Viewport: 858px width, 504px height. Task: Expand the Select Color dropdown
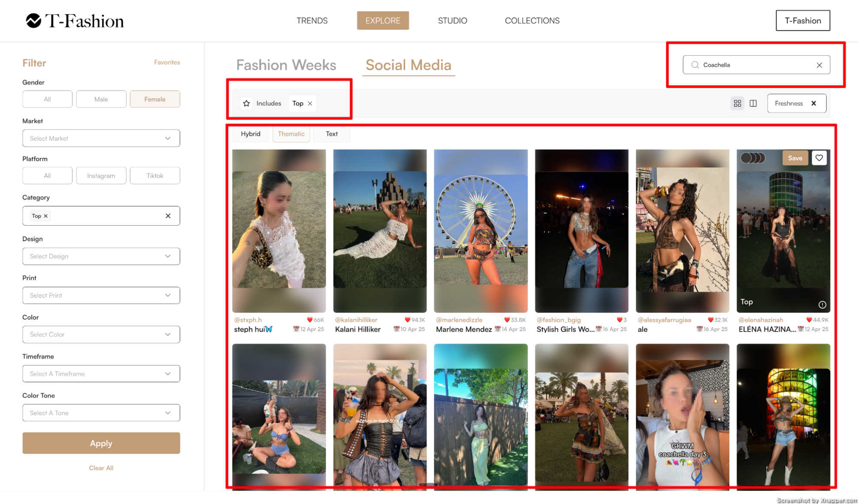tap(101, 335)
